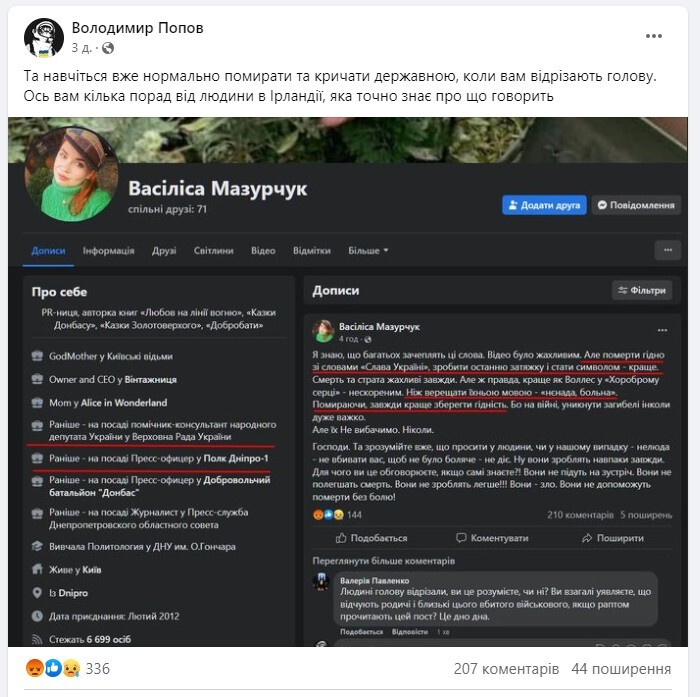Switch to the Інформація tab
Viewport: 700px width, 697px height.
coord(108,250)
